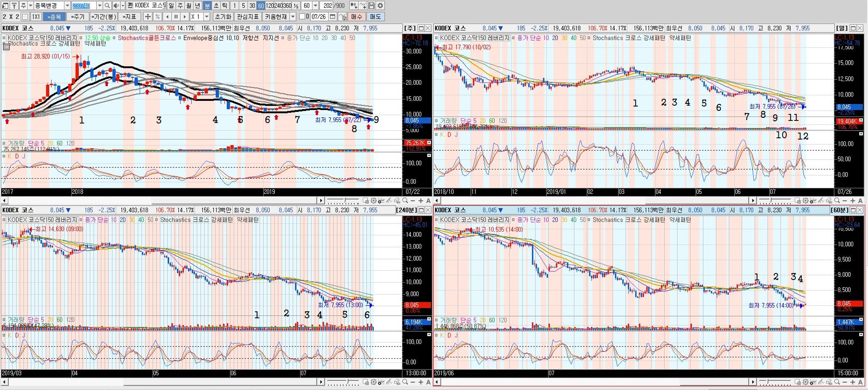Click the sound speaker icon
Viewport: 868px width, 390px height.
pyautogui.click(x=116, y=6)
